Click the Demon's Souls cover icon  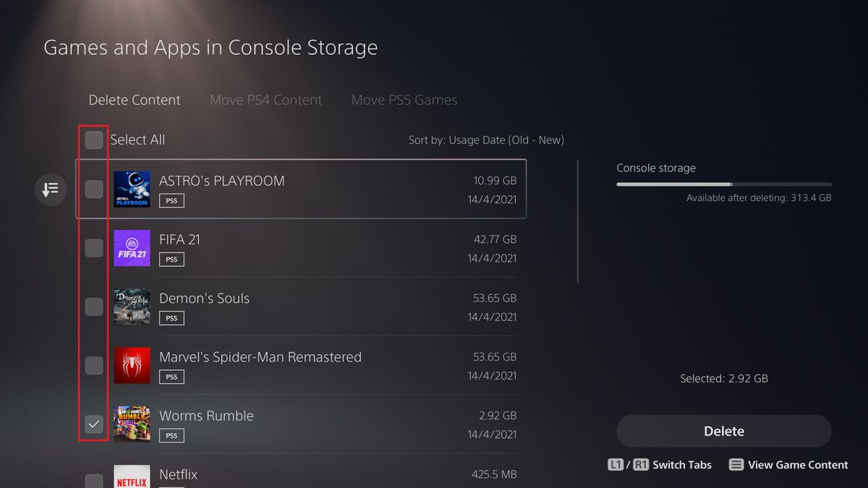[132, 307]
